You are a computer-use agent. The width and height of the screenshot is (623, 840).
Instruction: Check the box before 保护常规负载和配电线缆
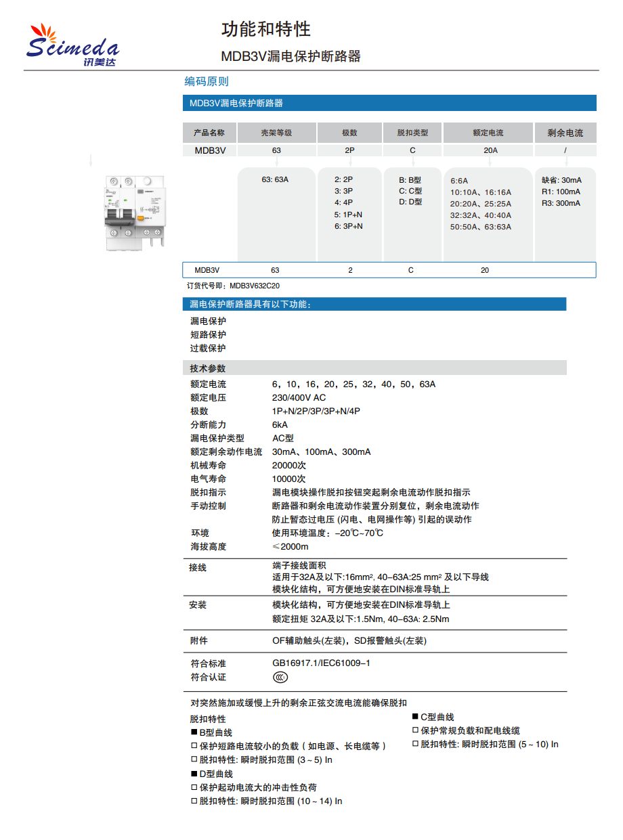[416, 730]
